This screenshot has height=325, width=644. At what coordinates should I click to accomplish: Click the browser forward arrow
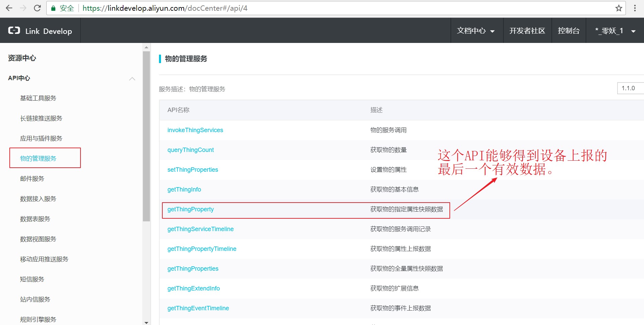(x=23, y=8)
